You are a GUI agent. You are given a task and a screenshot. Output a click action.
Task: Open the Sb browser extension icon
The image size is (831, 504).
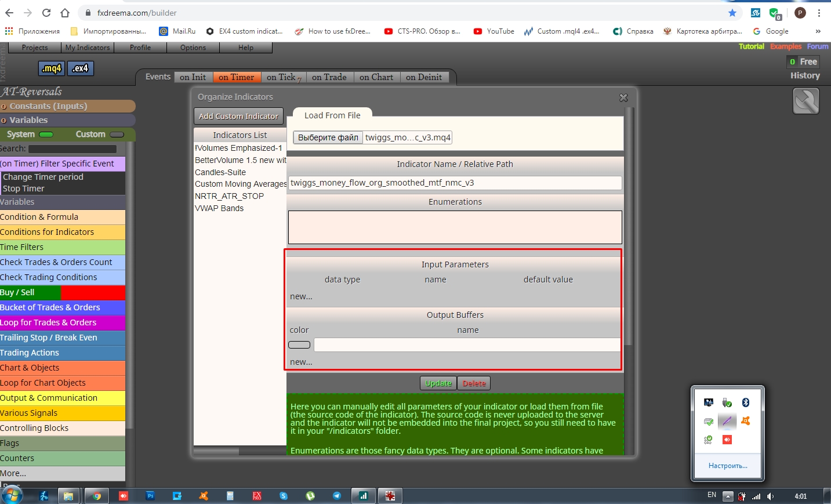(755, 13)
